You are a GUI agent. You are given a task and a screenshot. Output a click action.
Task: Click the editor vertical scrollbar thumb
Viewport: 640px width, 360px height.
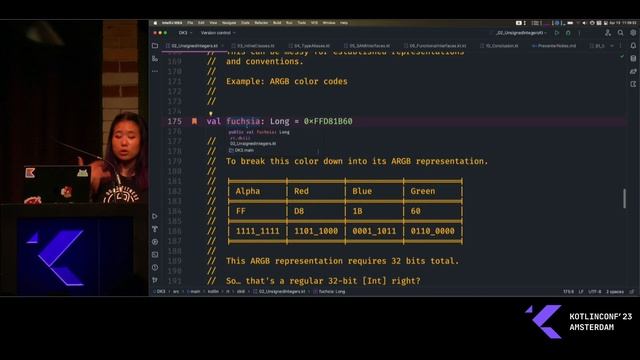click(x=624, y=198)
